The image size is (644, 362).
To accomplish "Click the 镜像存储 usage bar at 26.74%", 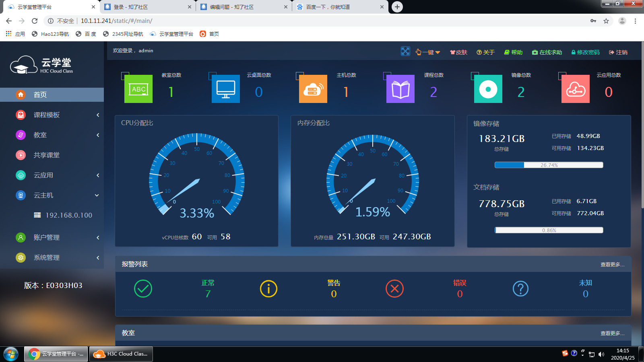I will pos(549,165).
